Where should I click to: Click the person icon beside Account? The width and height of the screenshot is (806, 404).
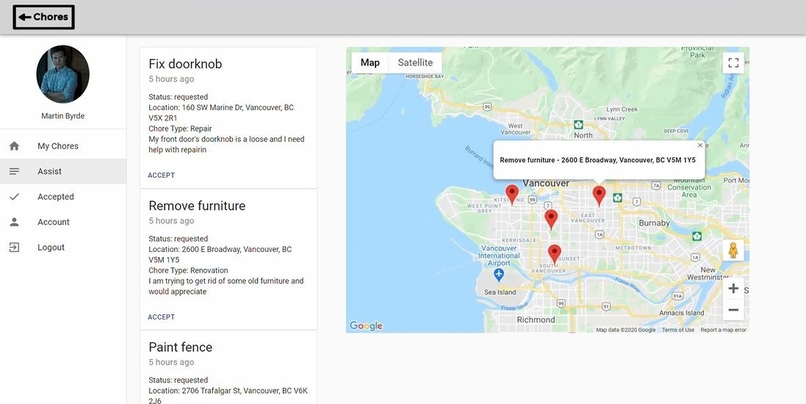[14, 222]
